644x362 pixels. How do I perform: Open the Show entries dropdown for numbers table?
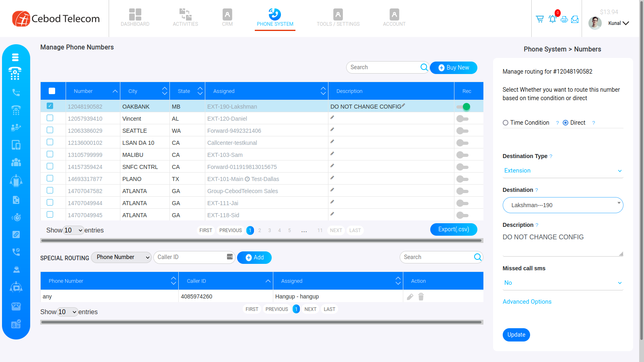[74, 230]
